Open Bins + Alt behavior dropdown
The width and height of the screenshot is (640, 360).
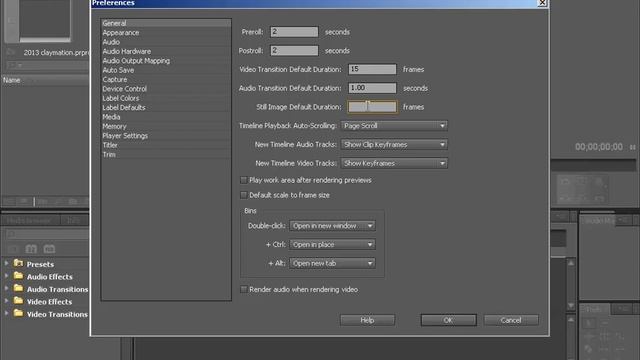click(332, 263)
